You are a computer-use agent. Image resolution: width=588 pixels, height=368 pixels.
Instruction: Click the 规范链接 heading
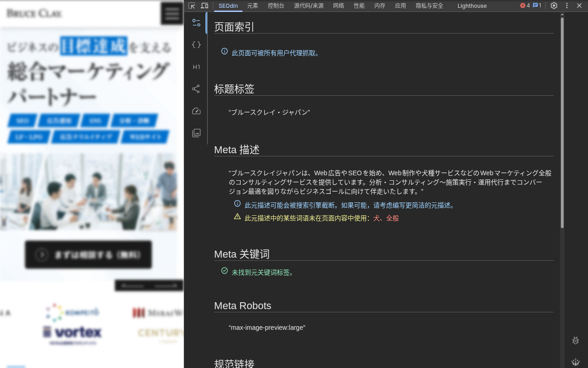click(234, 363)
